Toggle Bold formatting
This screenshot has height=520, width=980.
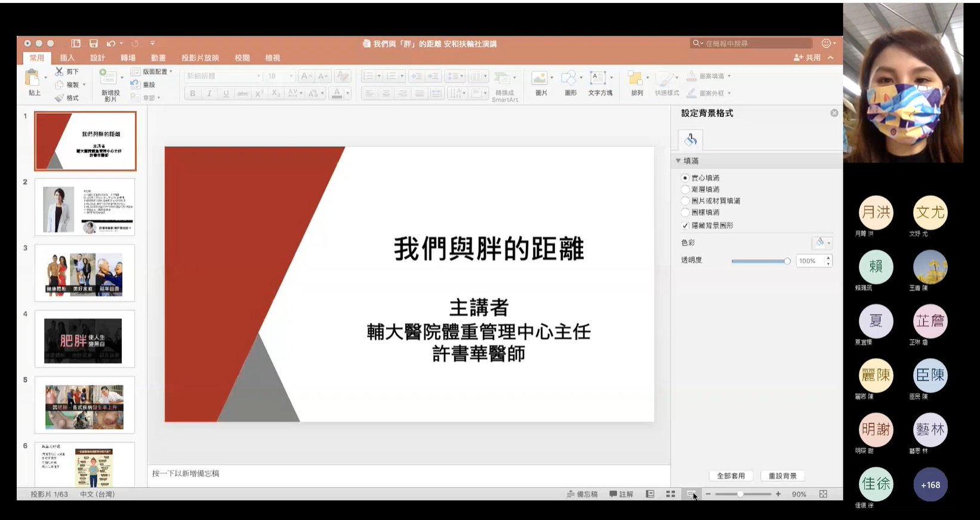[x=193, y=94]
